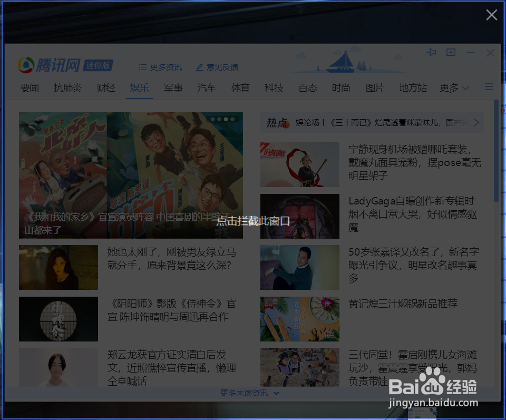Open thumbnail beside 她也太刚了 article

tap(59, 267)
